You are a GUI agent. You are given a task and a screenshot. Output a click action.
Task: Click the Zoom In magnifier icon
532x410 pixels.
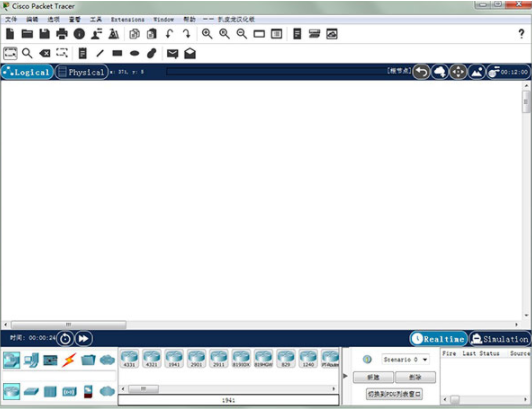coord(207,34)
